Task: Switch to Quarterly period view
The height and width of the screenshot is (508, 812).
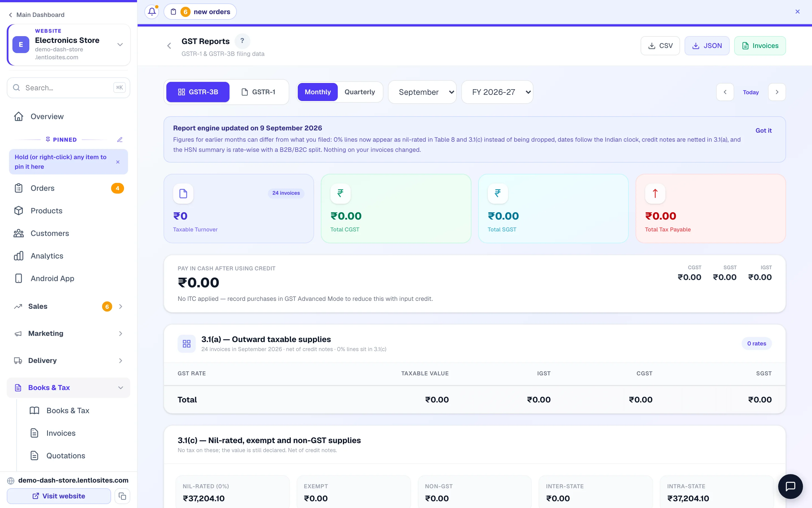Action: tap(360, 92)
